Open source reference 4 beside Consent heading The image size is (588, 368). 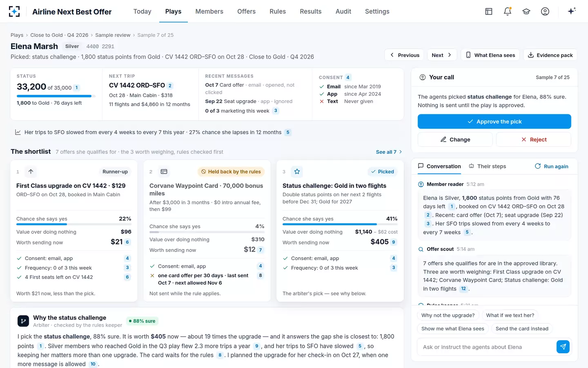click(348, 77)
